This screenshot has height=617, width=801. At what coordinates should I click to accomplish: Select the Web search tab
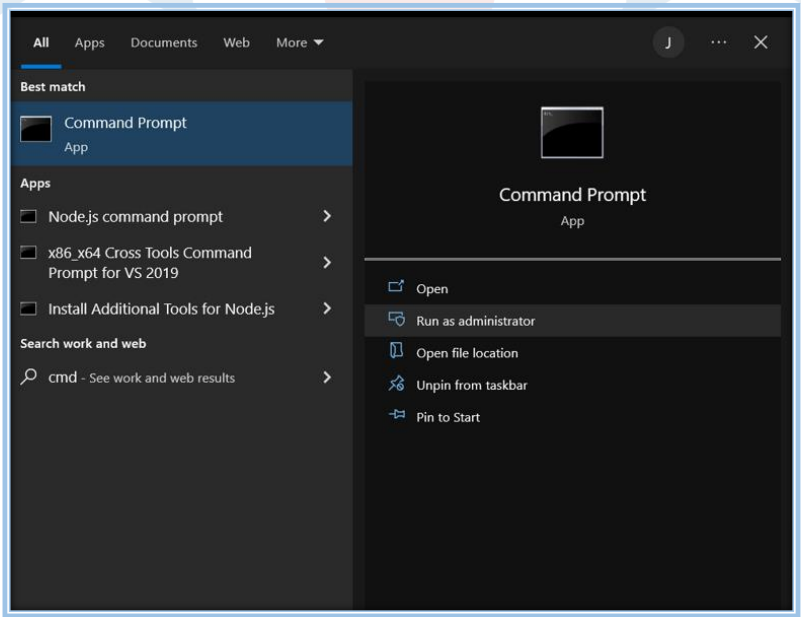click(237, 43)
